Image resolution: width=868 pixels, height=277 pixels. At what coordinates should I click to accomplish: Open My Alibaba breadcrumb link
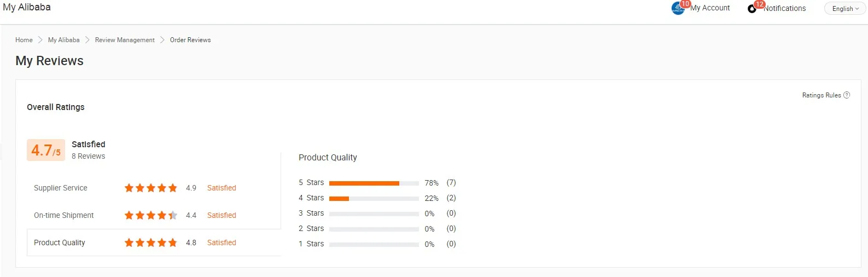63,40
